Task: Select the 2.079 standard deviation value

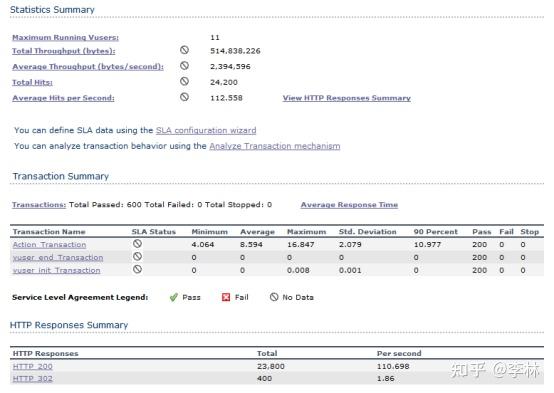Action: point(350,245)
